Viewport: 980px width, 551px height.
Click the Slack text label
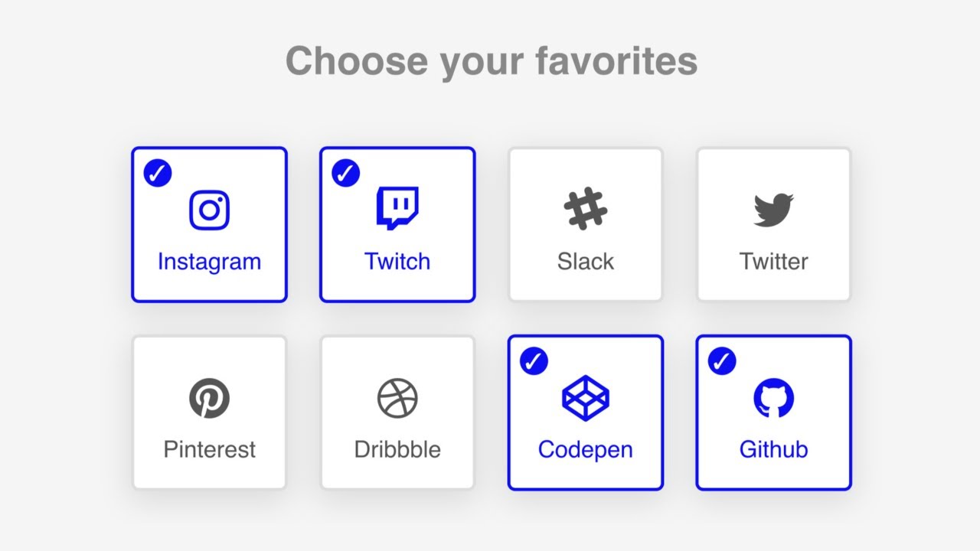pyautogui.click(x=586, y=261)
